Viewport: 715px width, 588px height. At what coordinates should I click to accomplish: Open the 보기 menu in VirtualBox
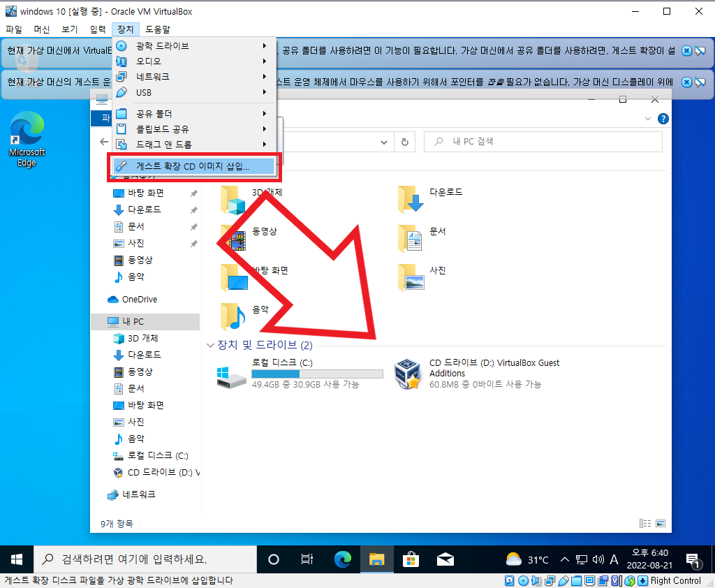tap(70, 29)
